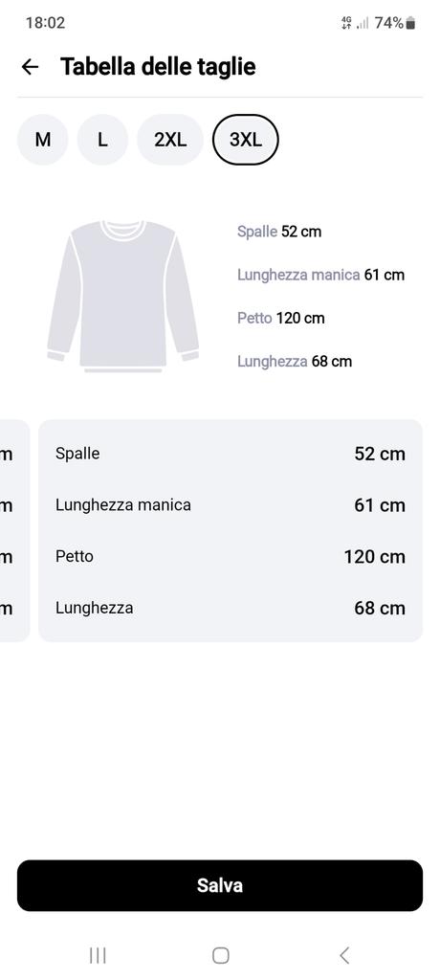Tap Petto 120 cm label beside sweatshirt

pyautogui.click(x=280, y=318)
